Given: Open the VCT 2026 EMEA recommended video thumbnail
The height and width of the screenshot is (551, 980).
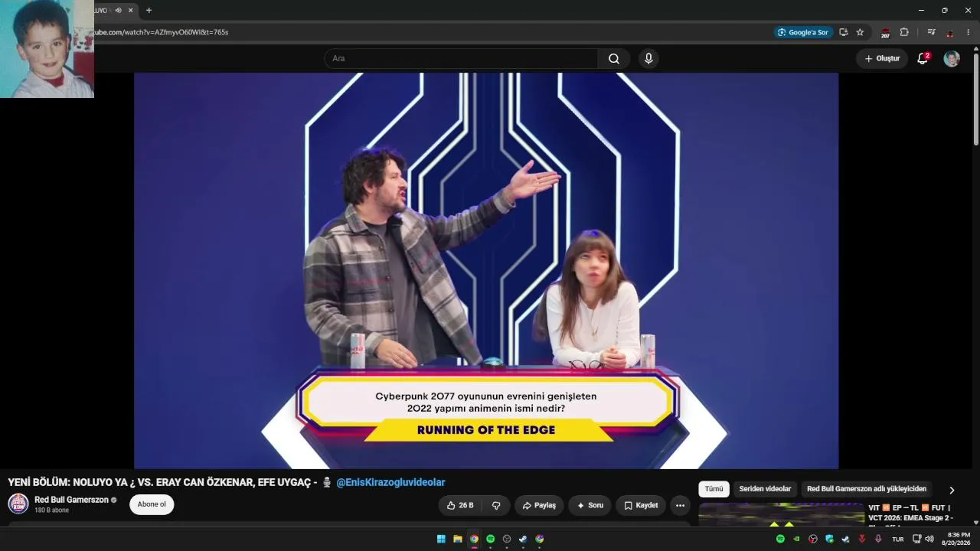Looking at the screenshot, I should [x=781, y=515].
